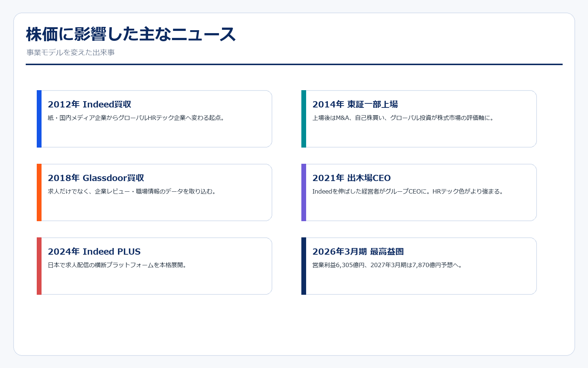Viewport: 588px width, 368px height.
Task: Select the 2021年 出木場CEO heading
Action: [352, 178]
